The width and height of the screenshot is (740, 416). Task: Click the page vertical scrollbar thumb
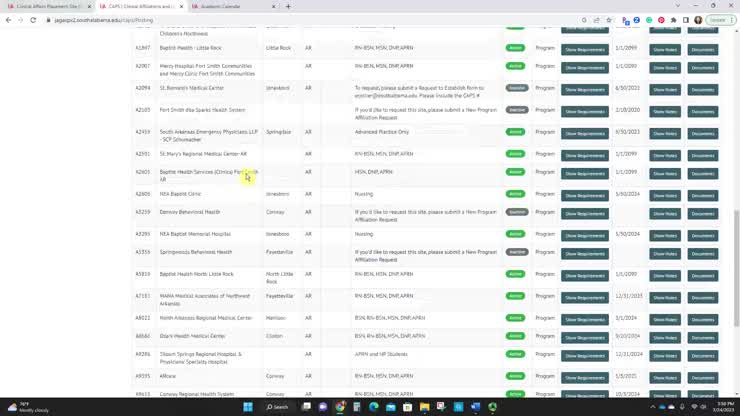[x=736, y=268]
